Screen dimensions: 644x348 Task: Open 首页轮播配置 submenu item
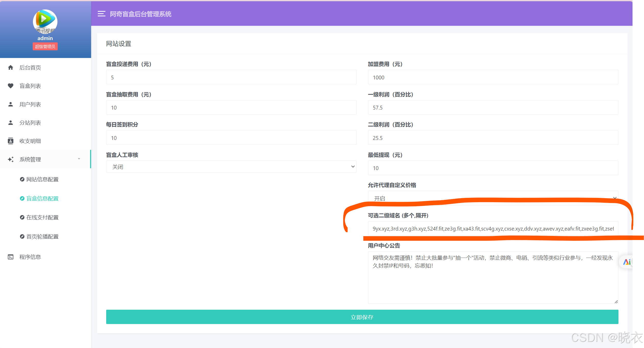pyautogui.click(x=42, y=236)
